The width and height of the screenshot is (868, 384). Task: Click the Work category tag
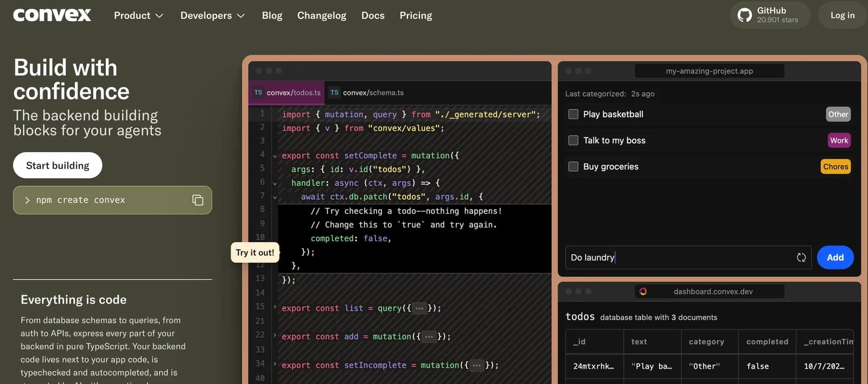[839, 140]
